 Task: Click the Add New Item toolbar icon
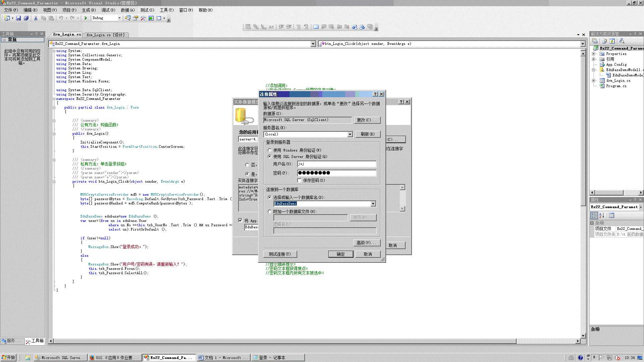pos(7,18)
